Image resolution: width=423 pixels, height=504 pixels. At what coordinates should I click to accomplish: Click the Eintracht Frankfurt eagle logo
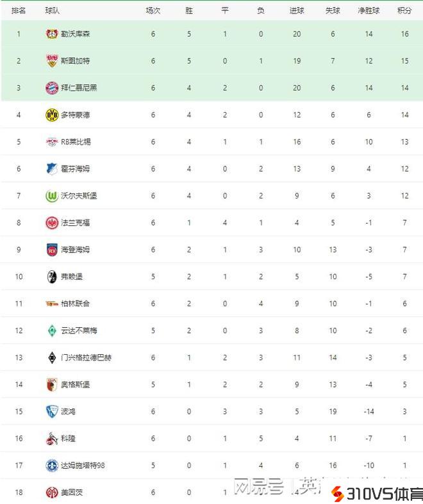[52, 223]
